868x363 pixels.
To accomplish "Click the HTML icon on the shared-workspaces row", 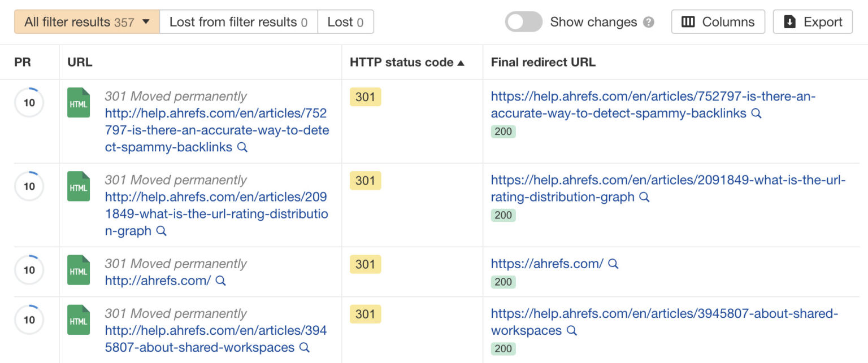I will pyautogui.click(x=78, y=321).
